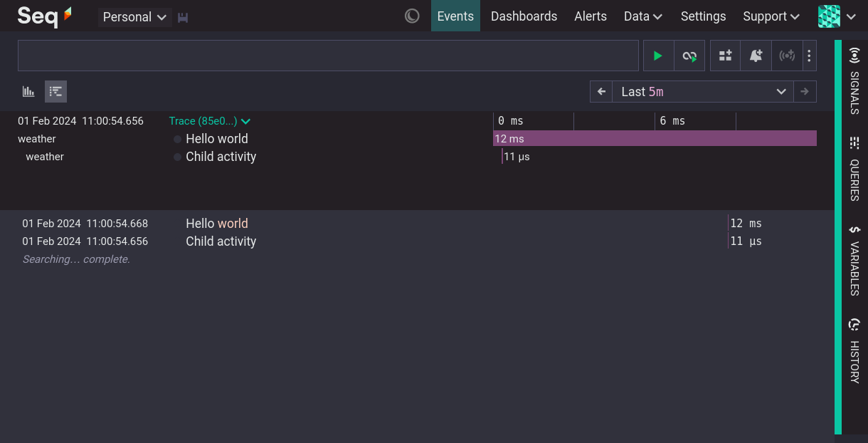Click the green vertical sidebar handle
Viewport: 868px width, 443px height.
[838, 237]
